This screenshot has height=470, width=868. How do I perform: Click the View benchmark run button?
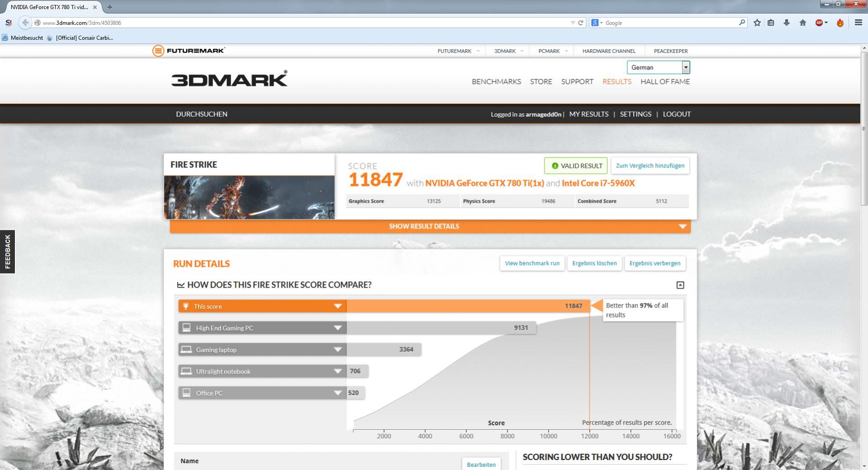point(532,263)
